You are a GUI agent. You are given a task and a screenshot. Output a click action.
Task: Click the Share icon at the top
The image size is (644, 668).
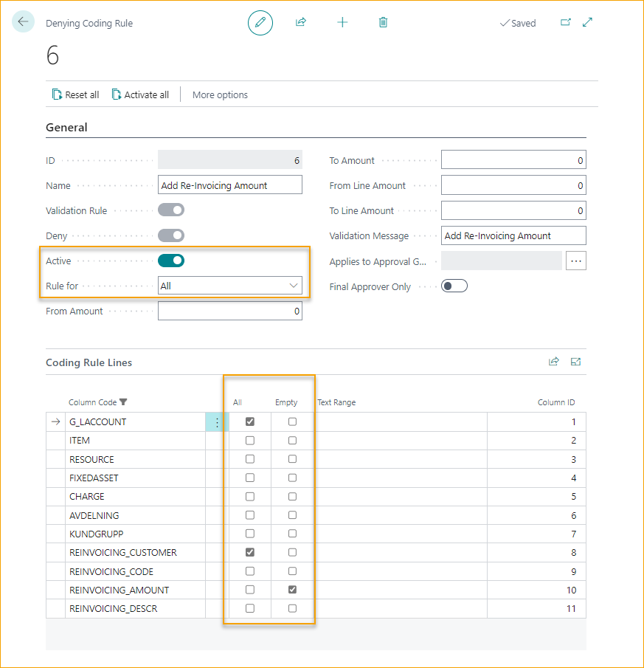coord(301,22)
